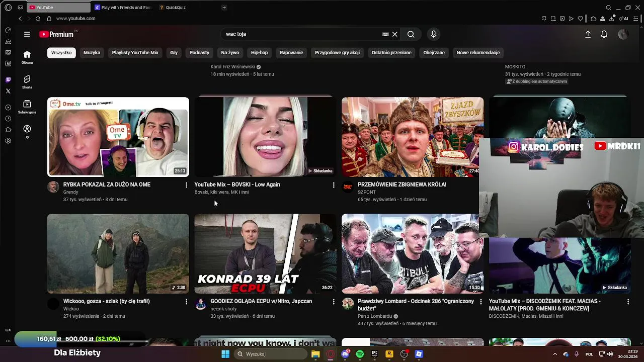The height and width of the screenshot is (362, 644).
Task: Select the Nowe rekomendacje chip
Action: 478,53
